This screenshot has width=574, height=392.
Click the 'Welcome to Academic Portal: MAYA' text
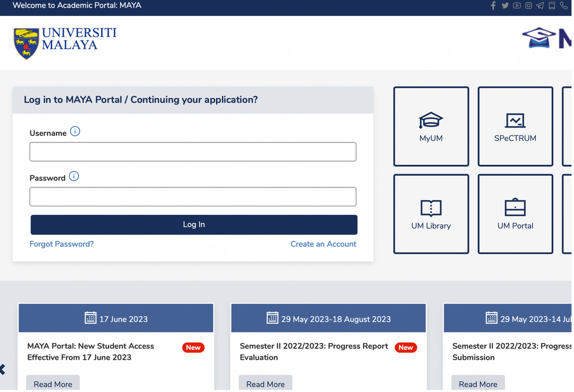click(77, 6)
